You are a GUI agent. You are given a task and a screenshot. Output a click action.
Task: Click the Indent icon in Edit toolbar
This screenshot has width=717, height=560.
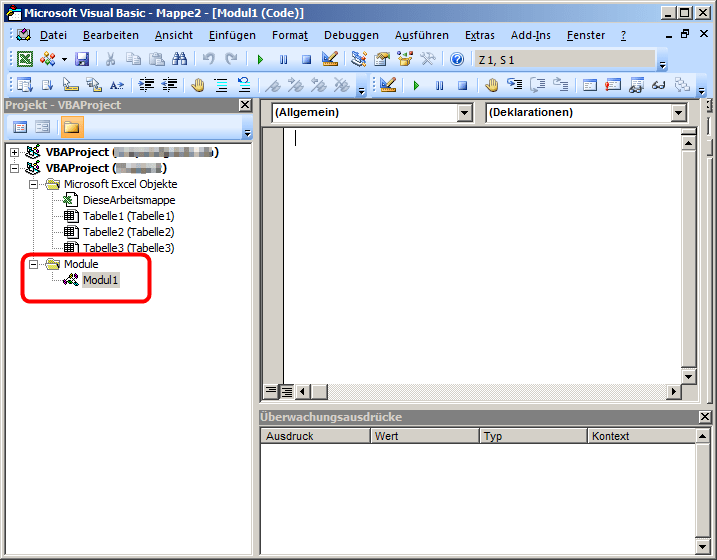146,85
